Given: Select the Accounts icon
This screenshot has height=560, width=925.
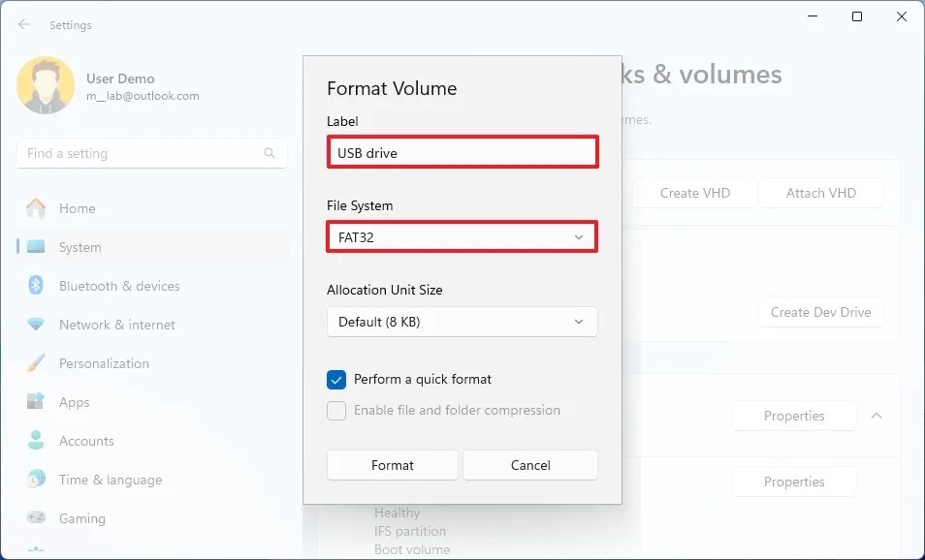Looking at the screenshot, I should click(x=36, y=440).
